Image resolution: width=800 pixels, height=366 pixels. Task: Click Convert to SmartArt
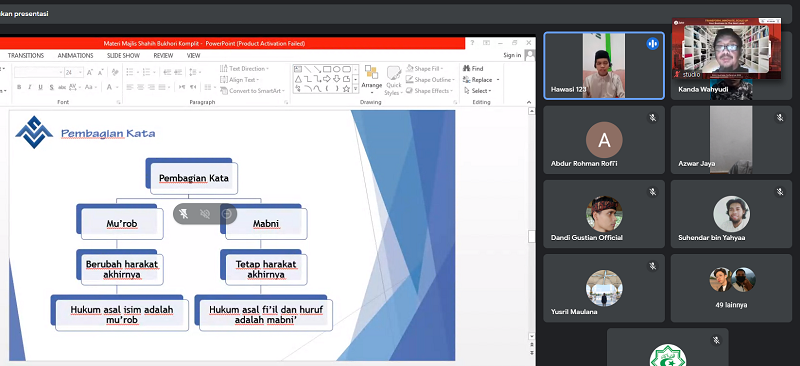point(253,91)
